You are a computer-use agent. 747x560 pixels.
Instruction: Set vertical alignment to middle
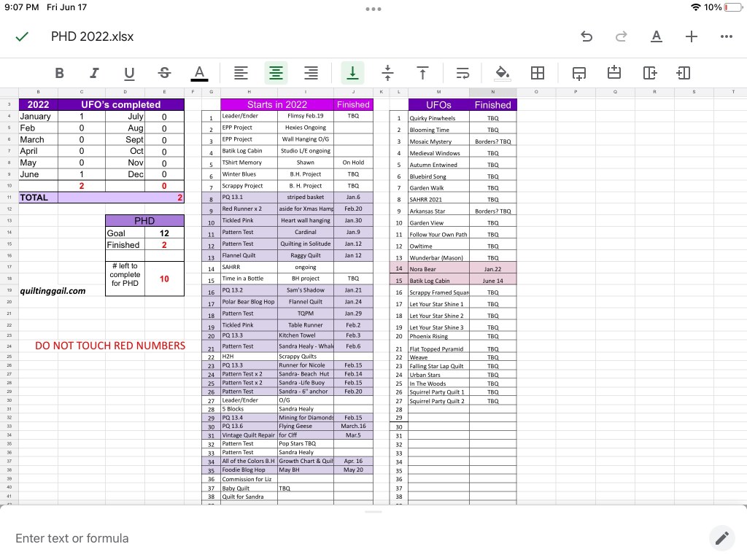pyautogui.click(x=387, y=73)
